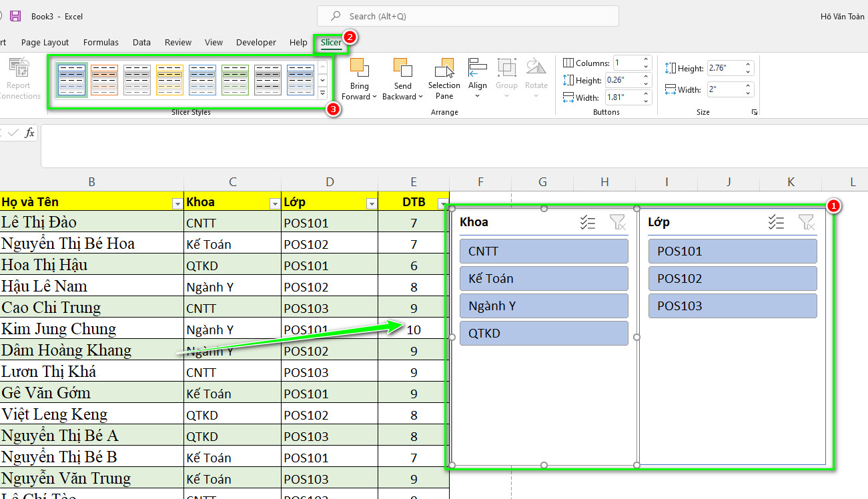Click the Send Backward icon

tap(402, 68)
